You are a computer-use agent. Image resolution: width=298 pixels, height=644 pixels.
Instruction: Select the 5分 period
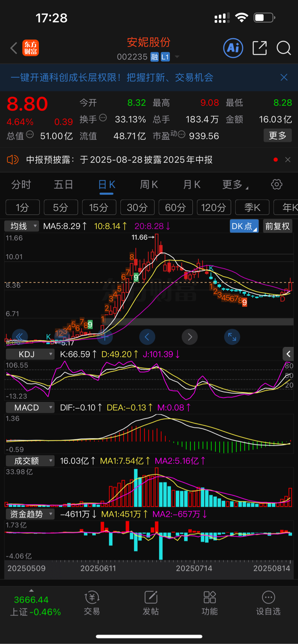61,208
